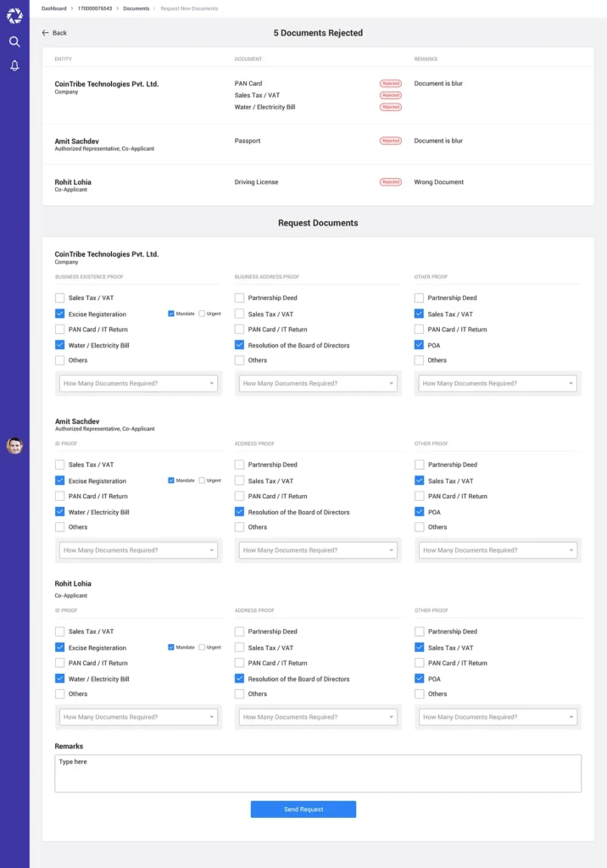Click the Rejected badge next to PAN Card
607x868 pixels.
click(x=390, y=84)
